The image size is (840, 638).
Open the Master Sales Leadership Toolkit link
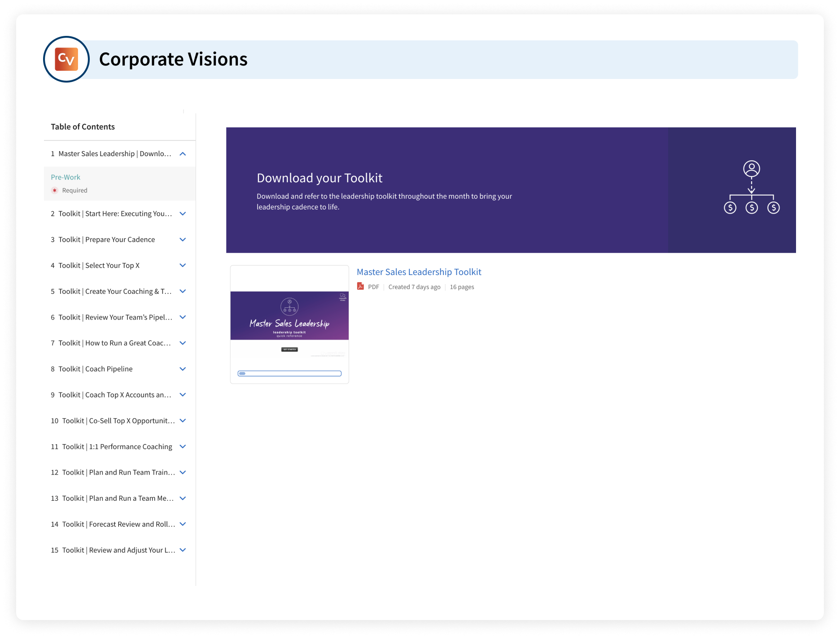[419, 272]
